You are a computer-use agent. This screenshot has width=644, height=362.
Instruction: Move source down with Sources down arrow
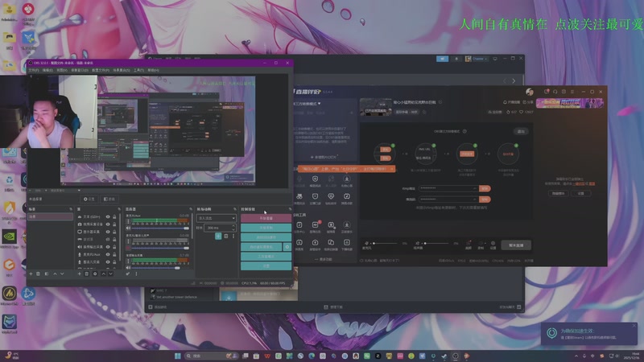click(x=110, y=274)
